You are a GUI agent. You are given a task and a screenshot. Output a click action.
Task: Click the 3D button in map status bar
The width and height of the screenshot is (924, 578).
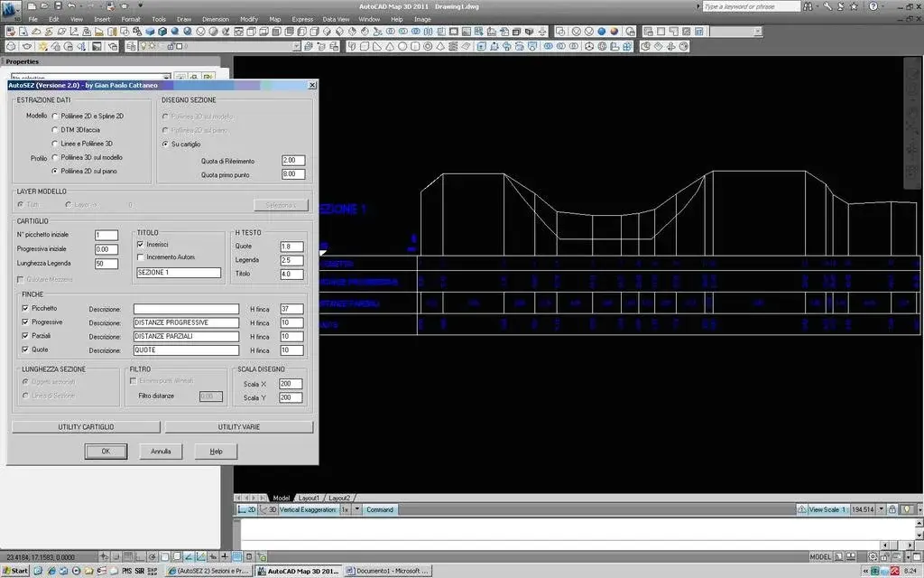click(269, 509)
